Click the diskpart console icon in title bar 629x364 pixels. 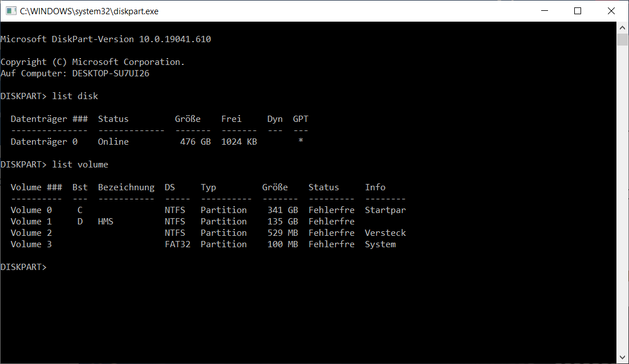[x=11, y=11]
